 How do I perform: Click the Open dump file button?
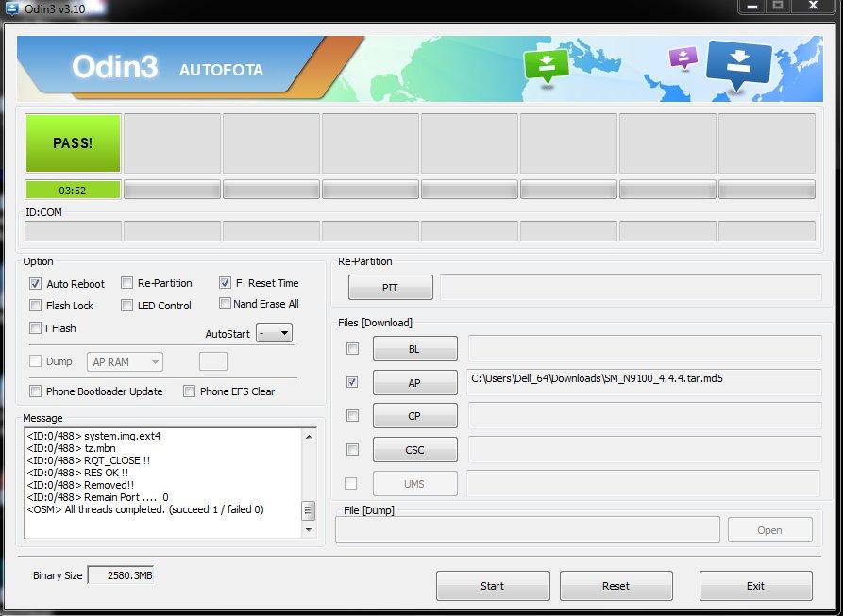point(770,530)
